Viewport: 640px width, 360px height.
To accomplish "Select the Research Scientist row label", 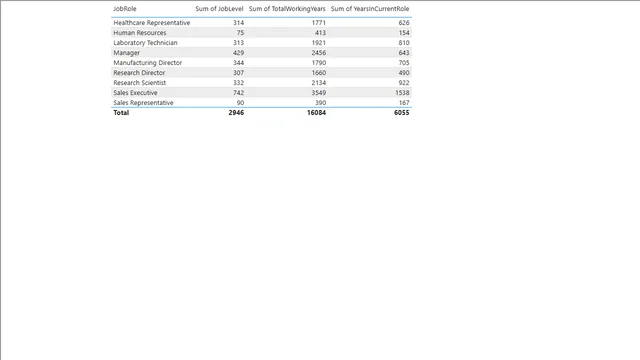I will click(140, 83).
